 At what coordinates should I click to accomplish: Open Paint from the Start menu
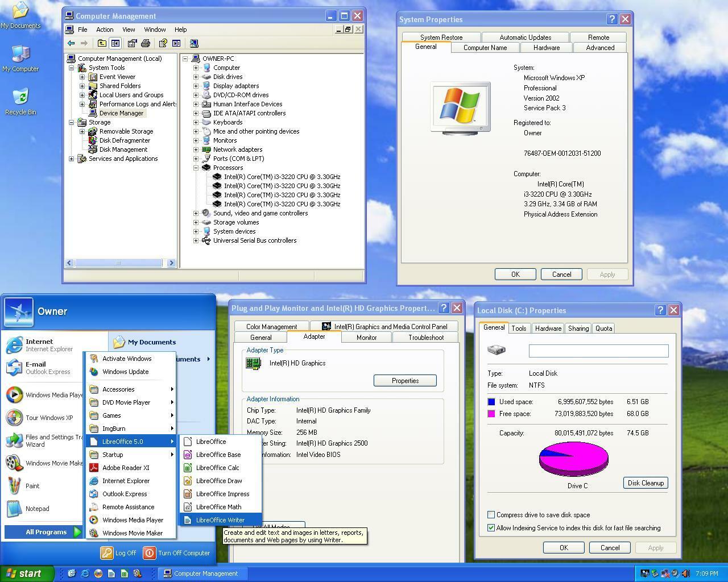coord(32,486)
